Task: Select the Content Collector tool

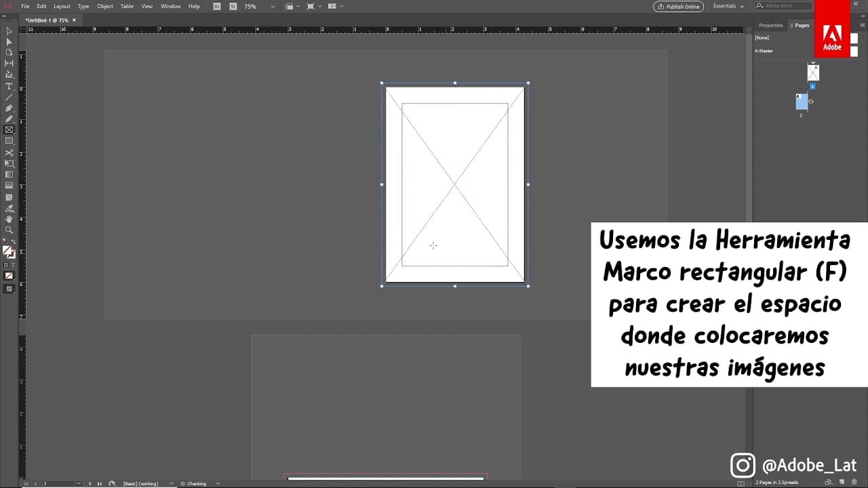Action: coord(9,75)
